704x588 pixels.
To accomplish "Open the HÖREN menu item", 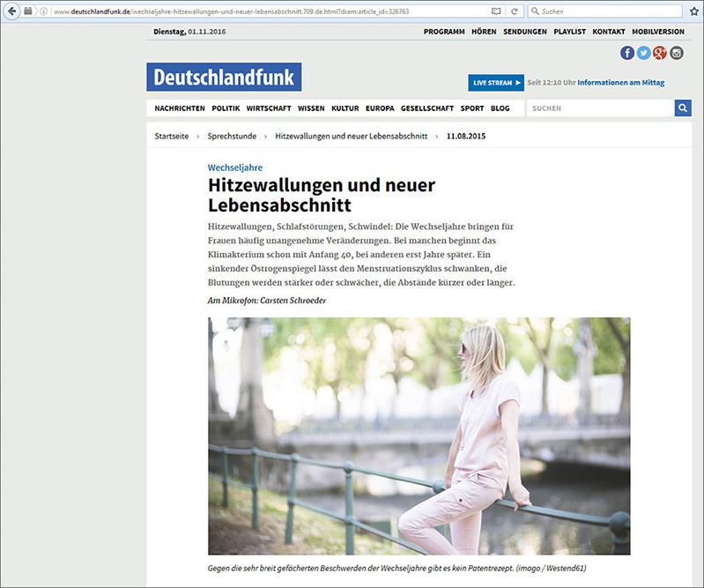I will coord(484,32).
